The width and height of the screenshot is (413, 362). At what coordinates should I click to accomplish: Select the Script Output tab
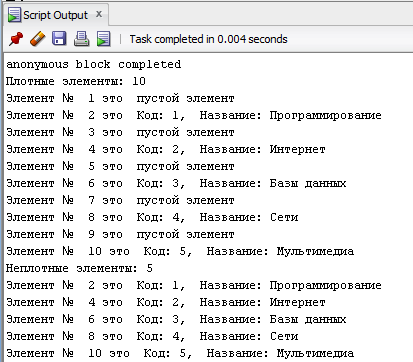pos(55,15)
